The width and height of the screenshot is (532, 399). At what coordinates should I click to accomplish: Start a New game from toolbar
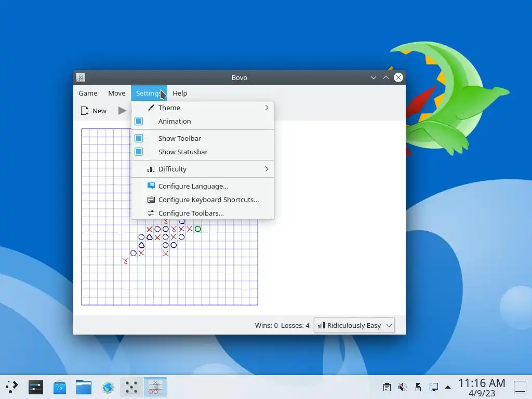94,111
